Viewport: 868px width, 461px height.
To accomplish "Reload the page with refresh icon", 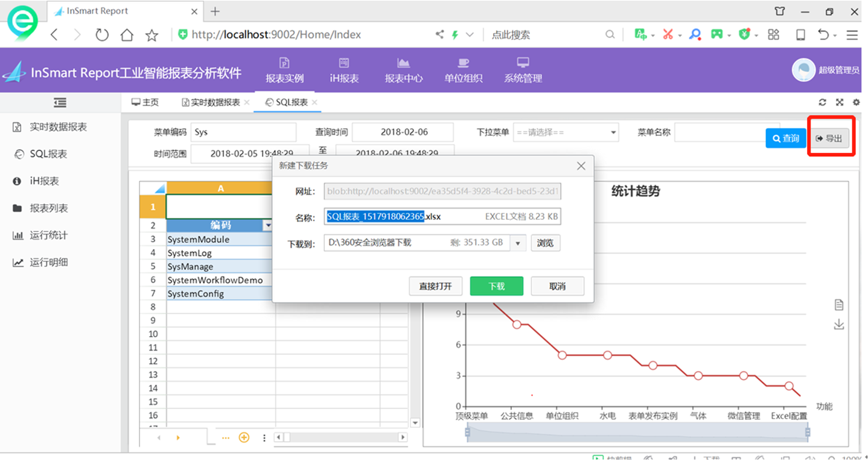I will (x=102, y=35).
